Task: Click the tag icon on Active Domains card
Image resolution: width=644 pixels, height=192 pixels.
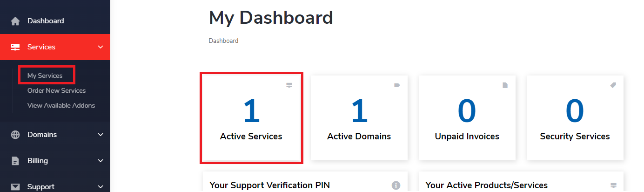Action: (397, 85)
